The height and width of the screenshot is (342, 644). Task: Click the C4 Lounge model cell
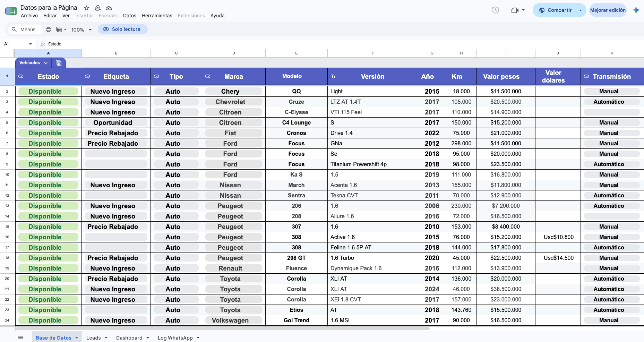(x=297, y=122)
